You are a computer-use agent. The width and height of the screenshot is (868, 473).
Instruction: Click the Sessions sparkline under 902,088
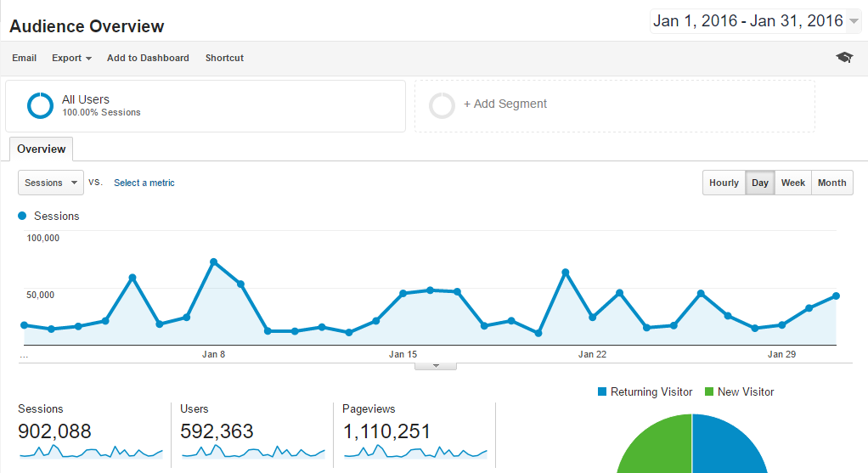pos(92,452)
